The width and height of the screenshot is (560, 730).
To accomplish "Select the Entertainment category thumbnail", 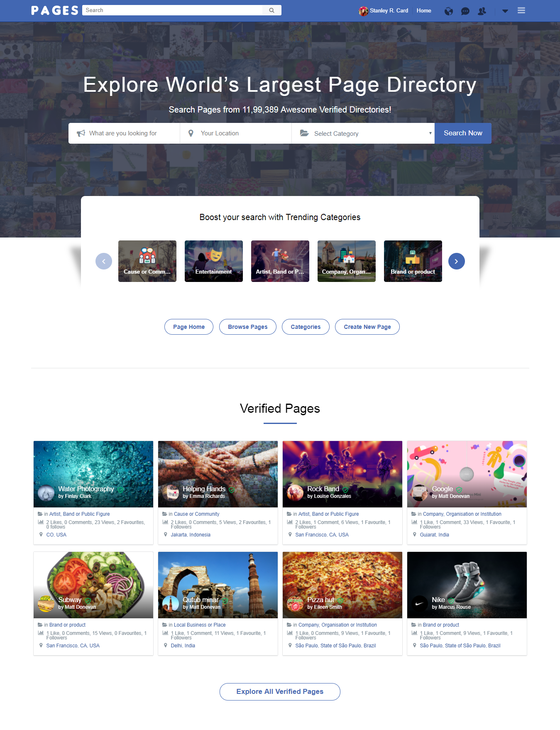I will [214, 261].
